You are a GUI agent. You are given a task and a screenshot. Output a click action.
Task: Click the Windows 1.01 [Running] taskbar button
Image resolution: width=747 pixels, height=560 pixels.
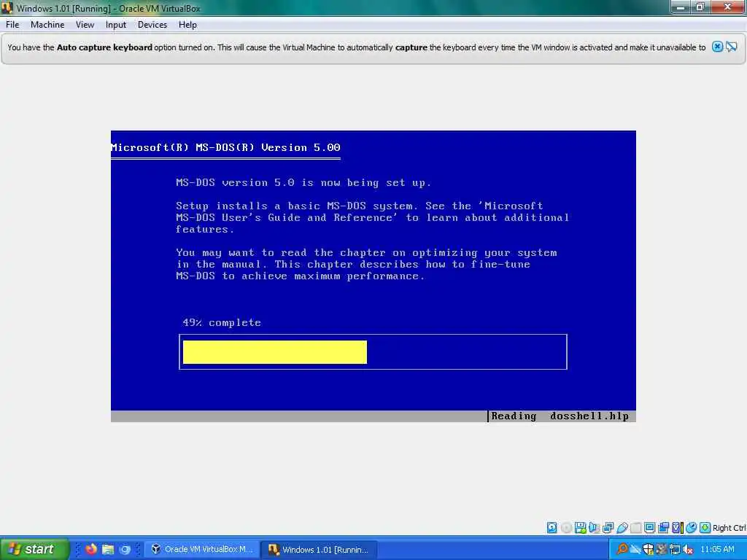click(x=320, y=549)
